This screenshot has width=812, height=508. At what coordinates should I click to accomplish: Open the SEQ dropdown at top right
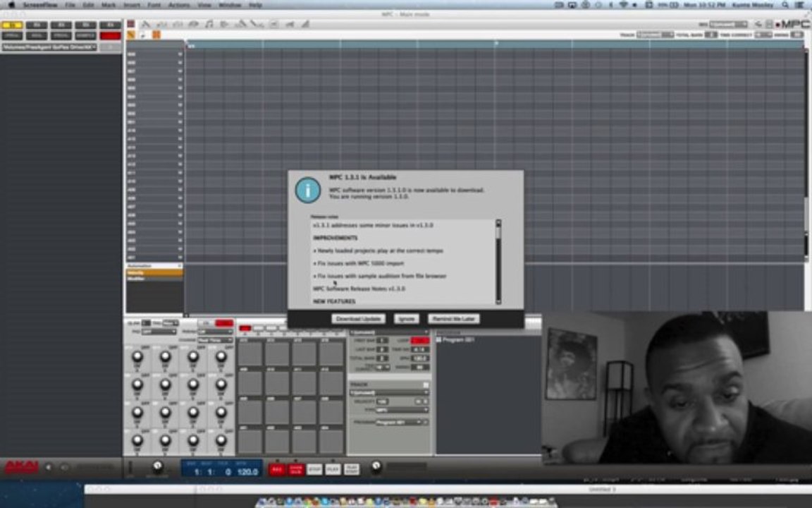[728, 25]
